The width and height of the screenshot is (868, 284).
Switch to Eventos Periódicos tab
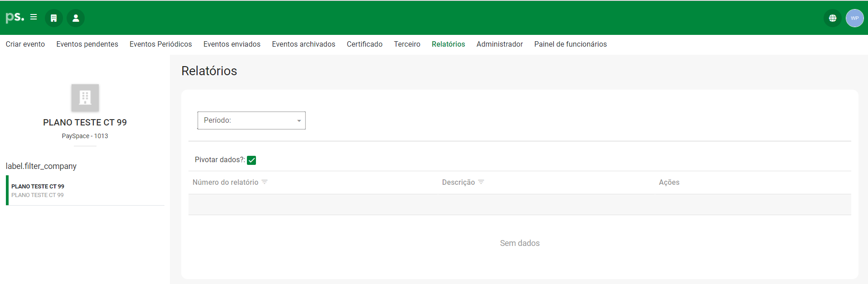point(161,44)
